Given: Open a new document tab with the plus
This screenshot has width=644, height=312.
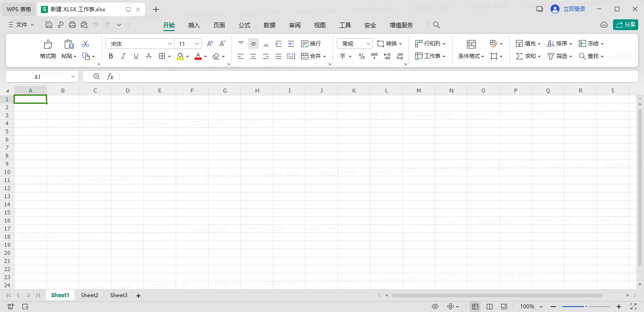Looking at the screenshot, I should pos(156,9).
